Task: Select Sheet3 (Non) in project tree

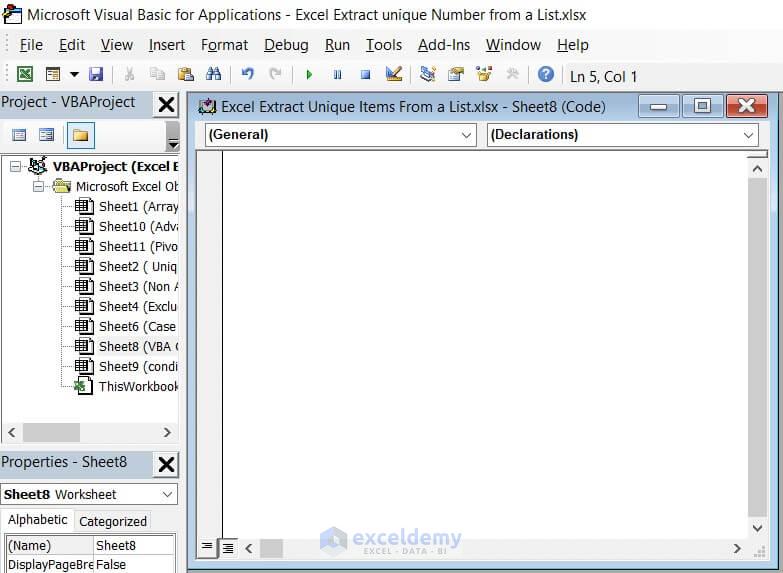Action: (x=126, y=286)
